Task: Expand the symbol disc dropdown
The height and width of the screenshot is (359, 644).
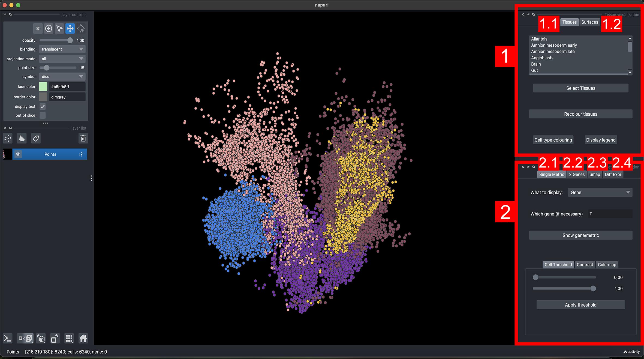Action: (62, 77)
